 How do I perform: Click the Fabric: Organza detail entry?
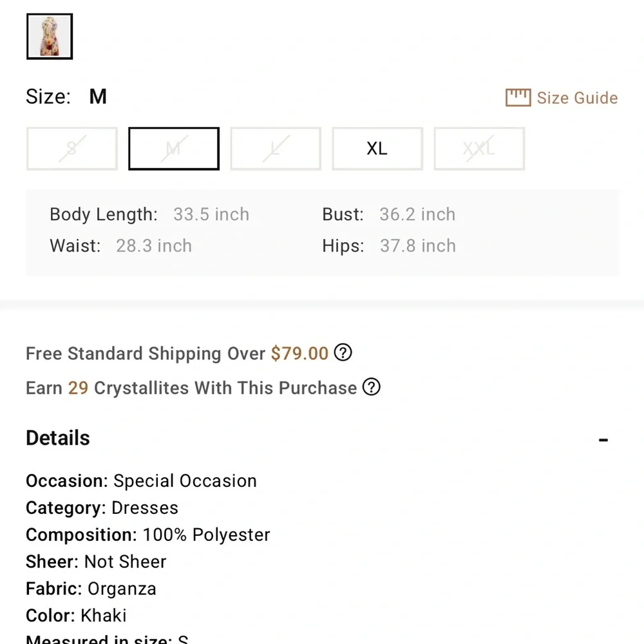(91, 588)
